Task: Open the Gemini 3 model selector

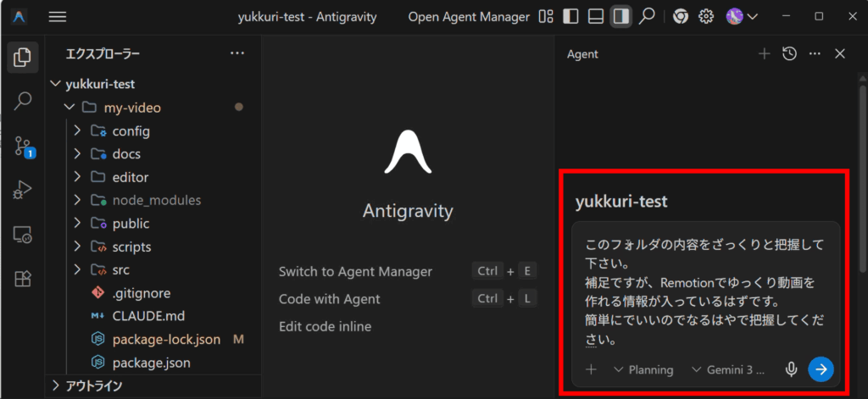Action: (x=728, y=369)
